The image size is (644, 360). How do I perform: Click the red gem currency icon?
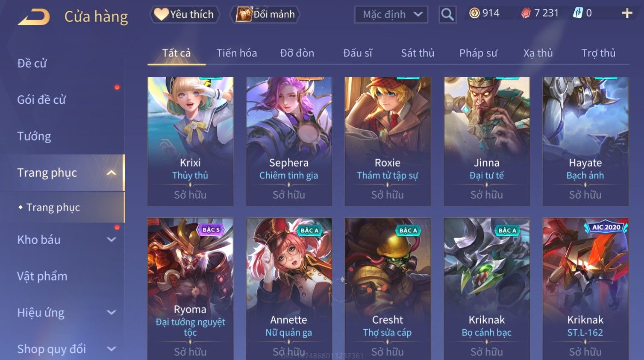point(526,13)
